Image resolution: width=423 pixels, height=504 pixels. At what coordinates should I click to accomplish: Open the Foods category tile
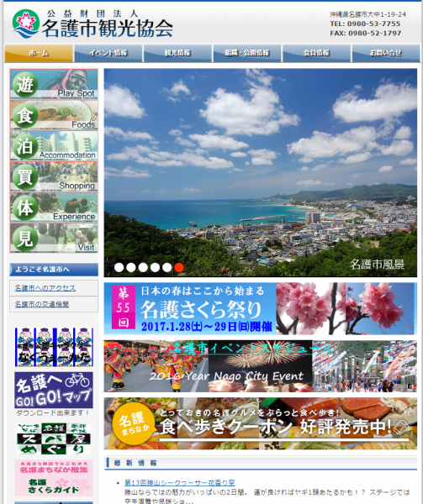click(x=54, y=114)
